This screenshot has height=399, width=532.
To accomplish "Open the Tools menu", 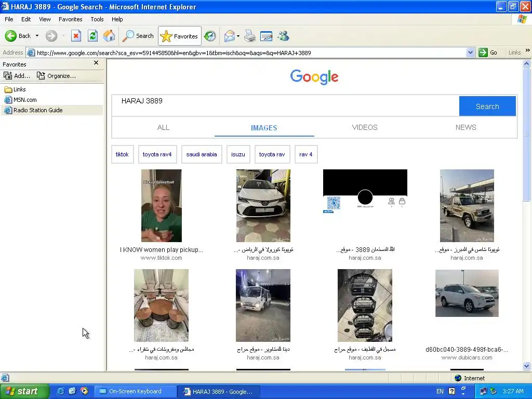I will 97,19.
